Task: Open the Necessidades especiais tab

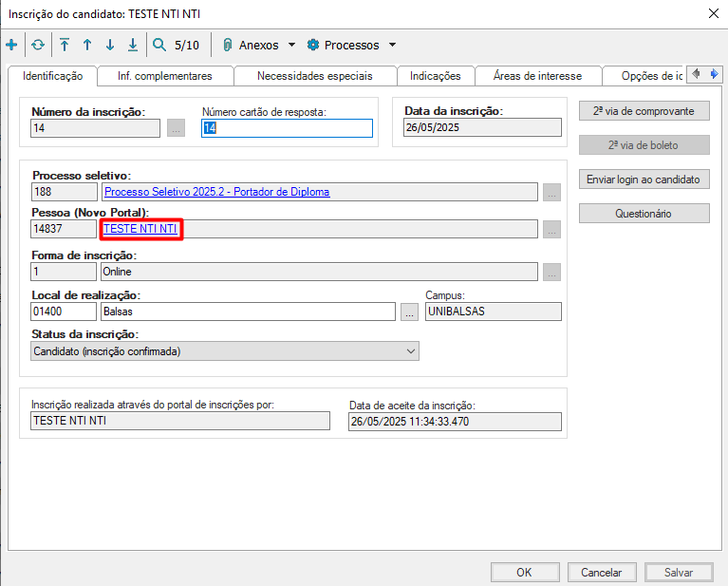Action: (x=314, y=76)
